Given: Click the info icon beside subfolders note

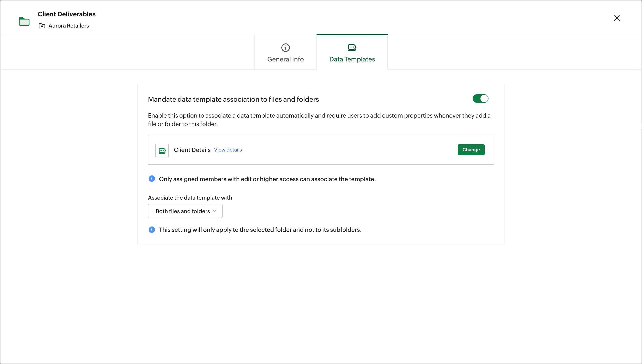Looking at the screenshot, I should click(152, 229).
